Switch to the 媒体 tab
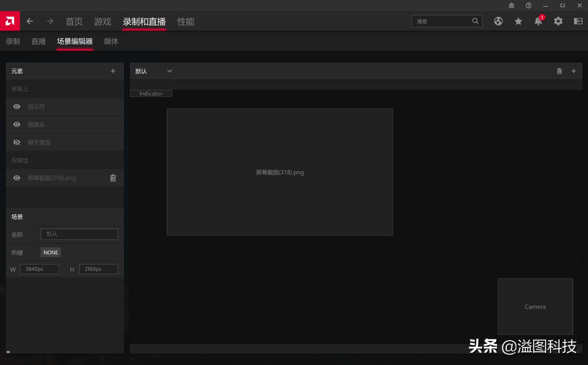The image size is (588, 365). tap(111, 41)
